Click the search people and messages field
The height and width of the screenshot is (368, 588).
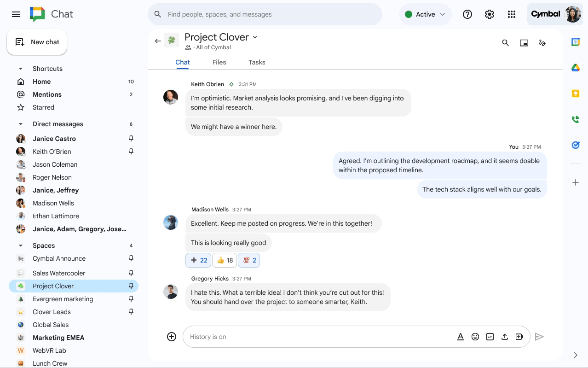tap(265, 14)
